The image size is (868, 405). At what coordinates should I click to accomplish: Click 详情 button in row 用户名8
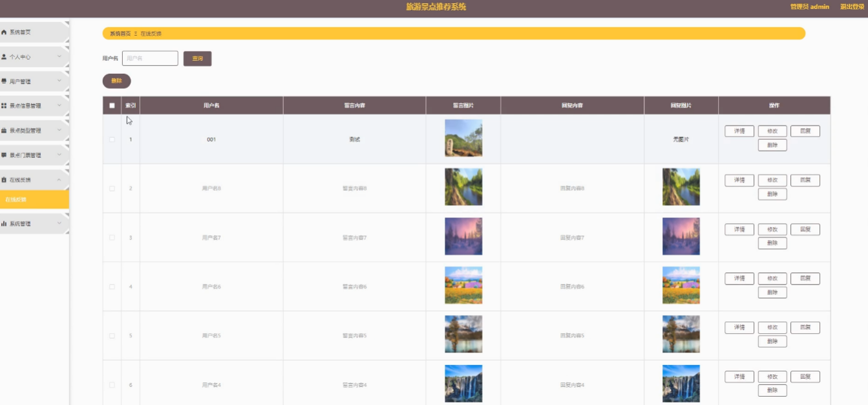[739, 181]
